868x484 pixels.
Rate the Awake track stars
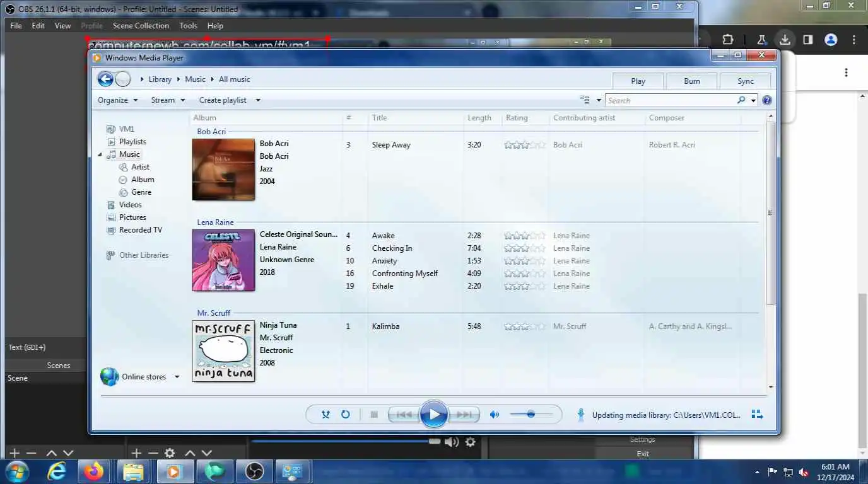(x=525, y=236)
